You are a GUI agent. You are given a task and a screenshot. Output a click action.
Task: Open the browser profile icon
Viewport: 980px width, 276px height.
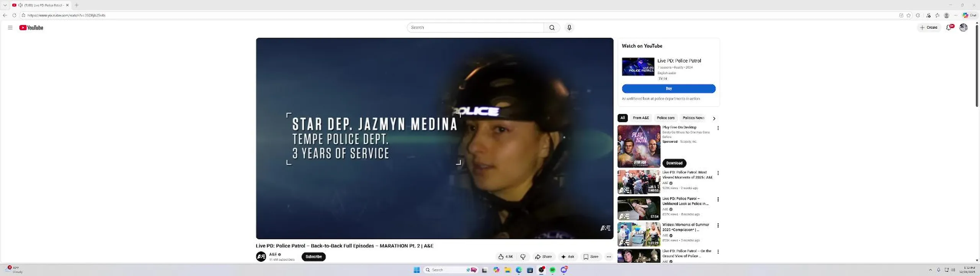(946, 15)
